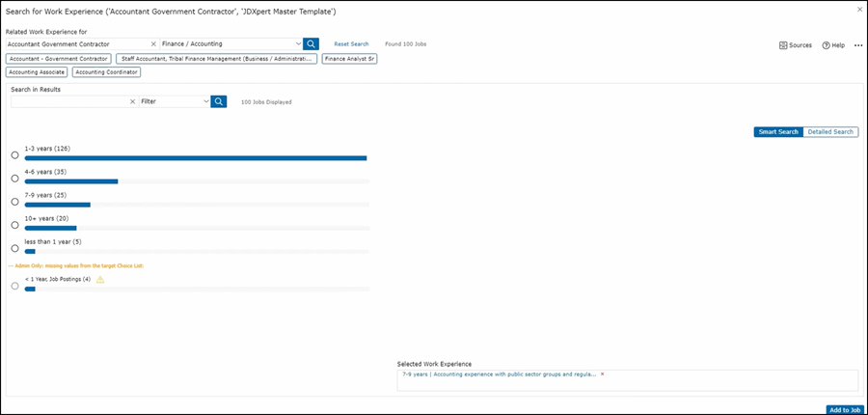Screen dimensions: 868x415
Task: Expand the Finance / Accounting dropdown
Action: tap(298, 44)
